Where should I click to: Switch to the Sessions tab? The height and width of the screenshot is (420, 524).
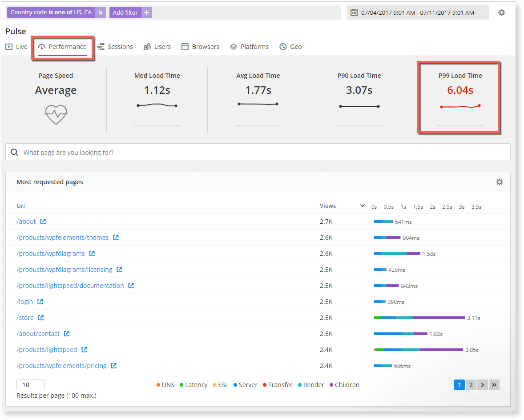[121, 46]
